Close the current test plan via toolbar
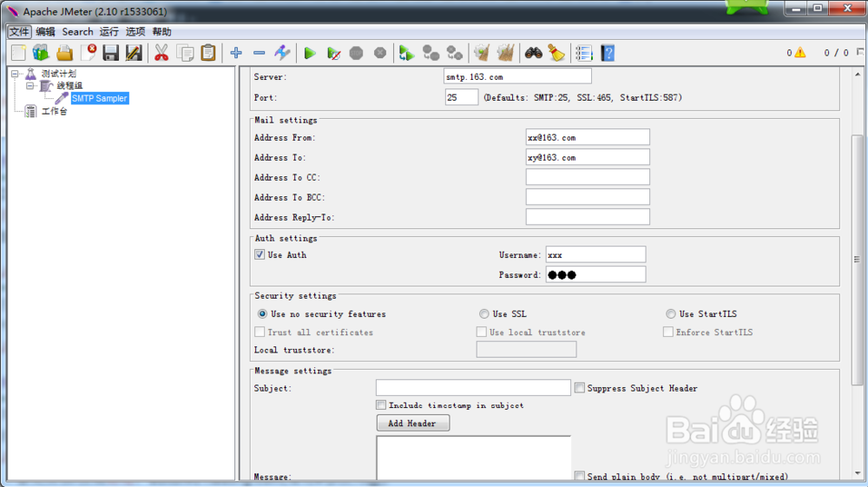Screen dimensions: 868x487 (88, 53)
